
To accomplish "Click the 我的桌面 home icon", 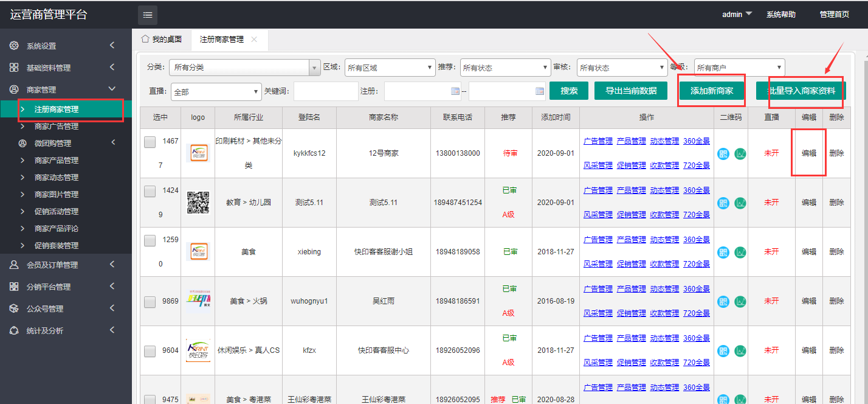I will click(x=145, y=39).
